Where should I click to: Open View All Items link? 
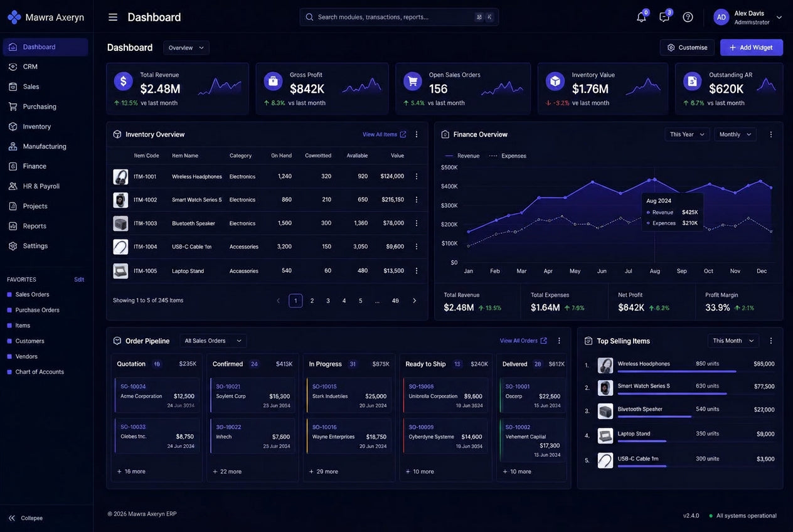[384, 134]
